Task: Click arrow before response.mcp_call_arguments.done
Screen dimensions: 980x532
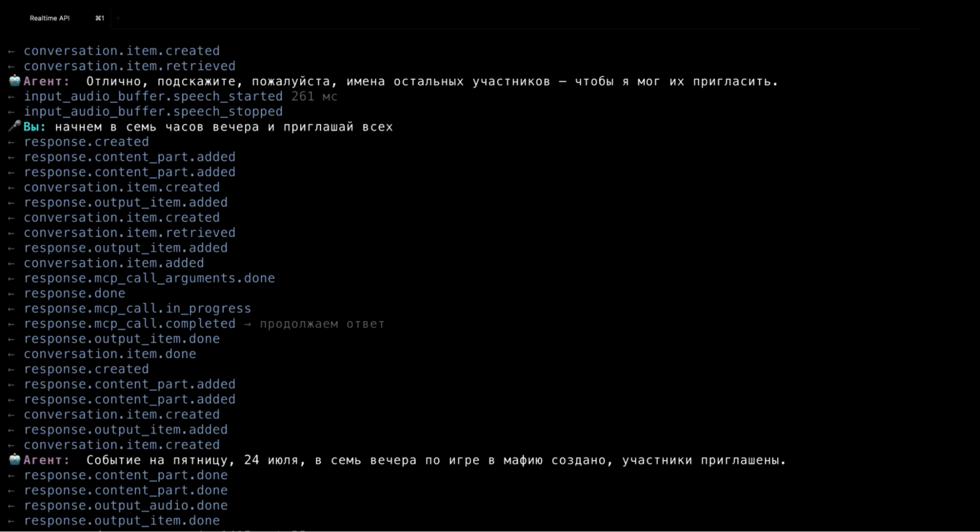Action: pos(11,279)
